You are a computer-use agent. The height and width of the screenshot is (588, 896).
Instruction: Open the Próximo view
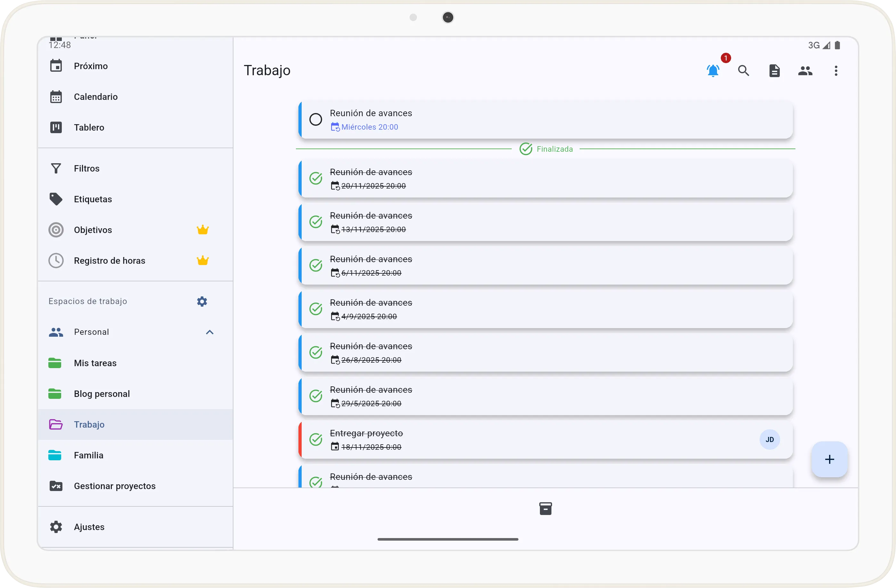91,66
